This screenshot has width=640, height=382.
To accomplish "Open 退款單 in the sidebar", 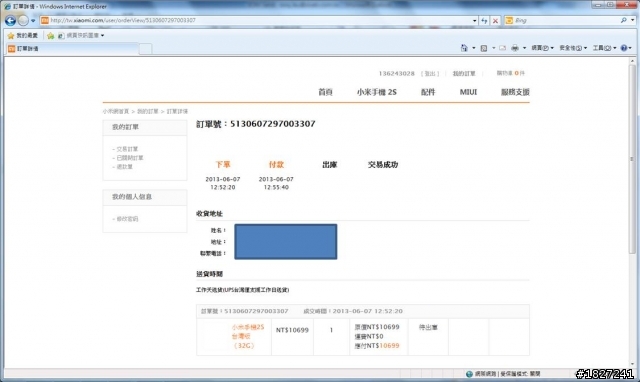I will tap(124, 167).
